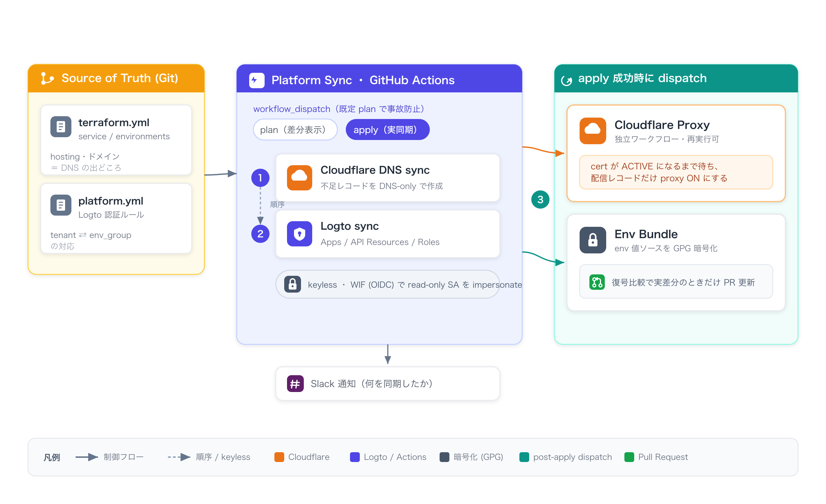The height and width of the screenshot is (504, 826).
Task: Click the 'Cloudflare Proxy' title
Action: (x=662, y=125)
